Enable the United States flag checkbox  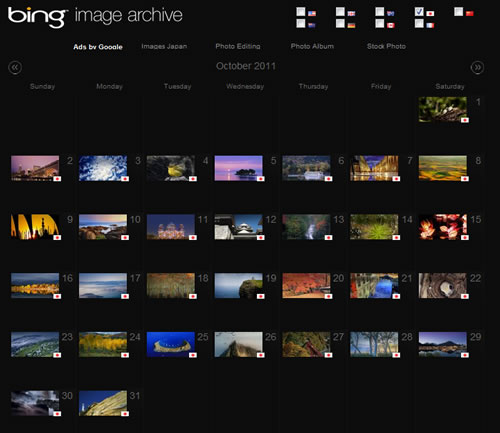tap(301, 12)
